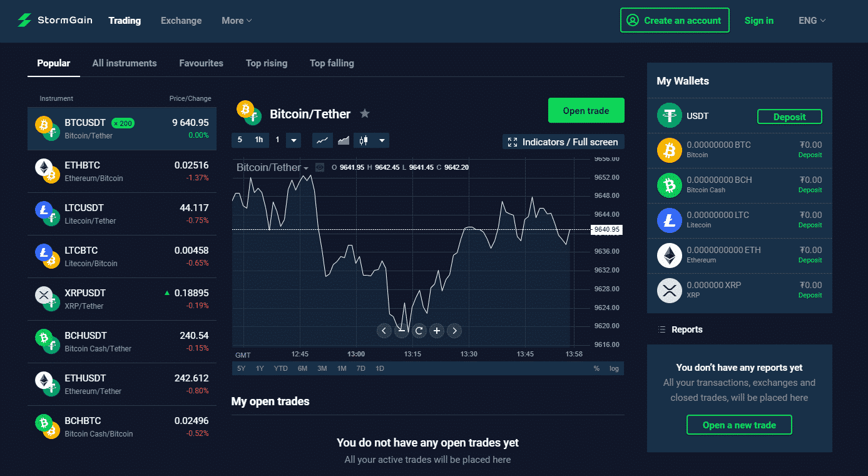Click the chart pan right arrow

pyautogui.click(x=454, y=331)
